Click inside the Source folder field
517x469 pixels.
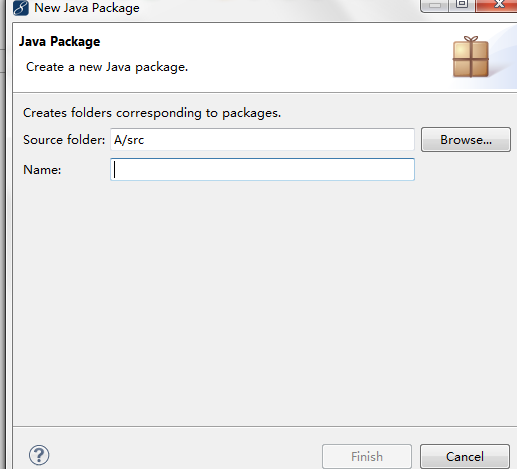coord(262,140)
